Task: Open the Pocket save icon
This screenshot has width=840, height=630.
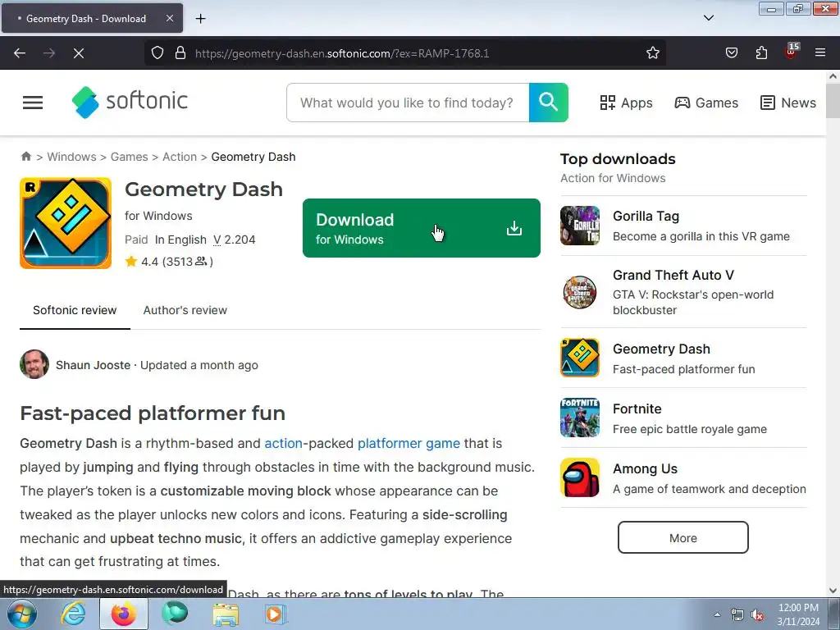Action: click(x=731, y=53)
